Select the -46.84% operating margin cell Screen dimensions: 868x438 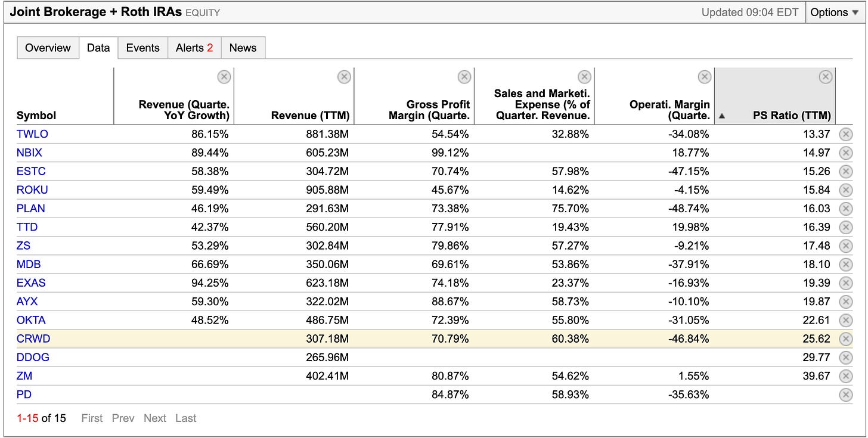point(688,339)
